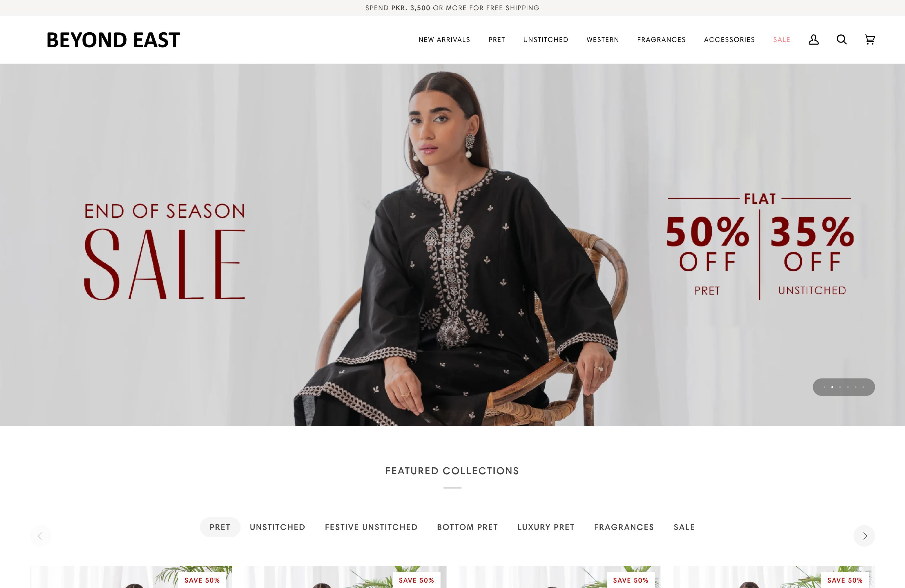Open the New Arrivals menu
This screenshot has height=588, width=905.
pos(444,40)
